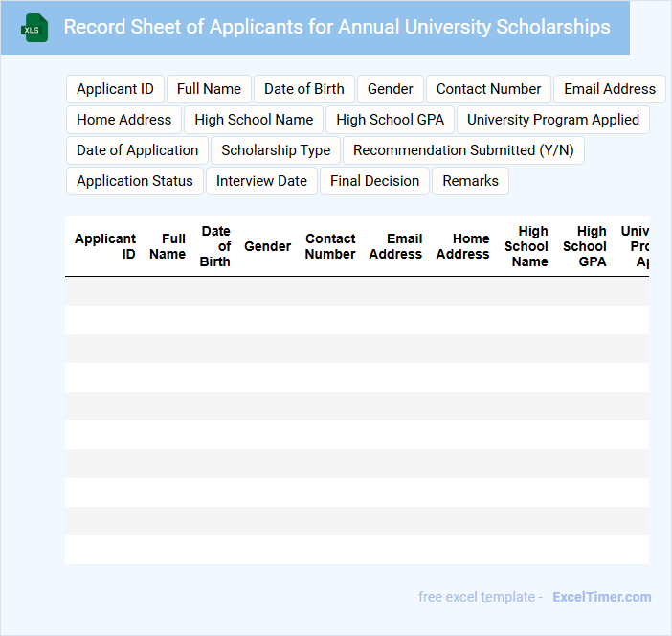Select the Application Status tag

(134, 181)
